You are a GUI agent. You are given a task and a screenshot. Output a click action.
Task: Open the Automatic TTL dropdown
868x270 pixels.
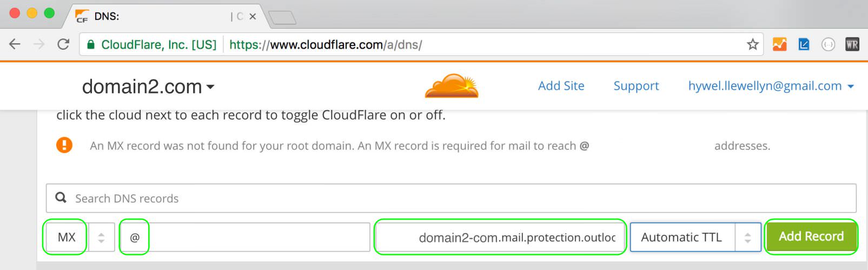point(695,237)
